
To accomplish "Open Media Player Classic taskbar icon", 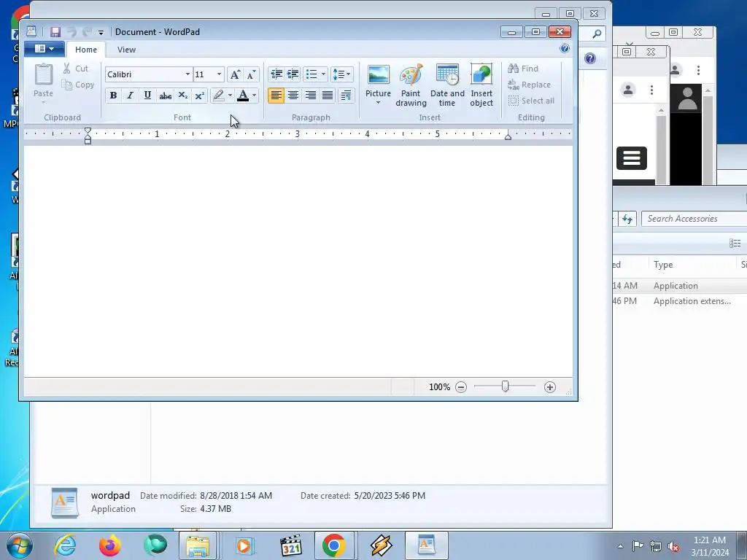I will point(291,545).
